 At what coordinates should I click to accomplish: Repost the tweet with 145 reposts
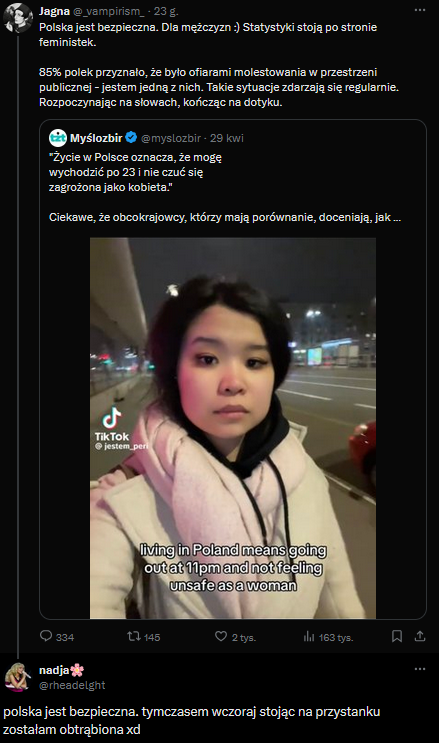point(134,636)
